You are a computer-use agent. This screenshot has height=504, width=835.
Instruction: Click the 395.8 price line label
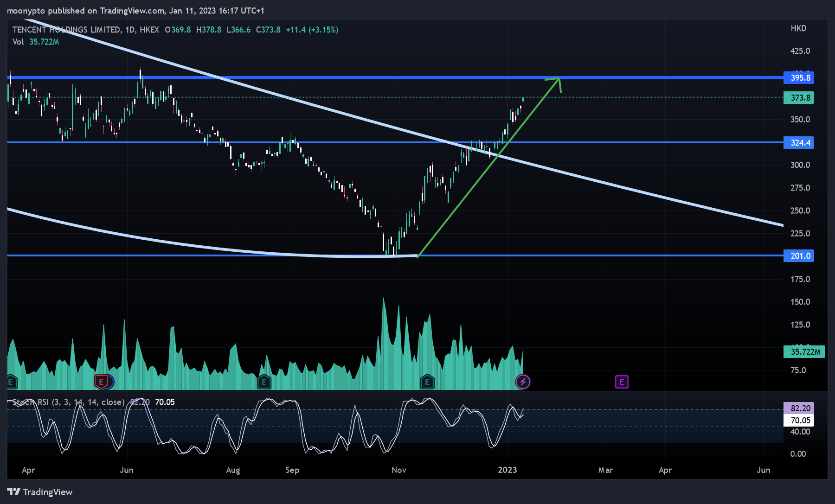coord(799,78)
